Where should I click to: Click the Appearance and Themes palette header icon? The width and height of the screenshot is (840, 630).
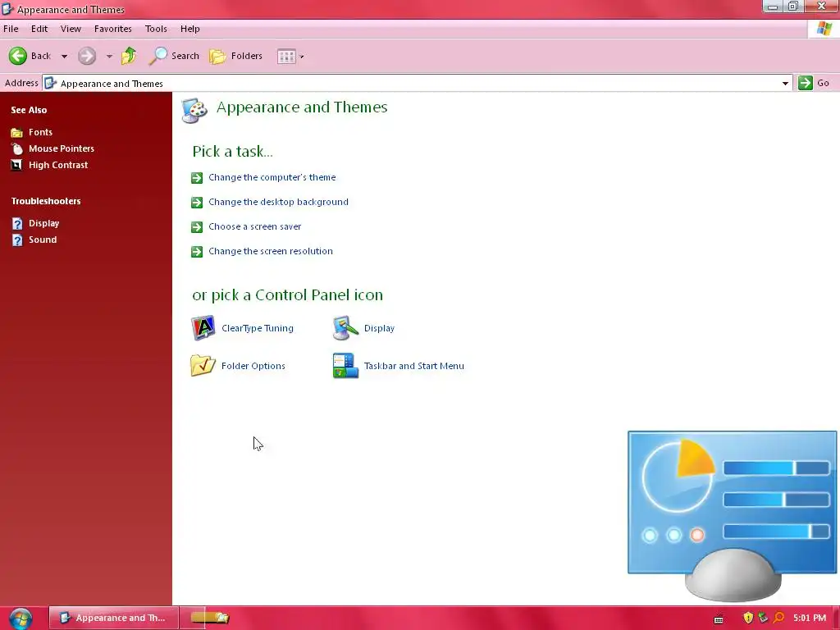click(x=194, y=111)
